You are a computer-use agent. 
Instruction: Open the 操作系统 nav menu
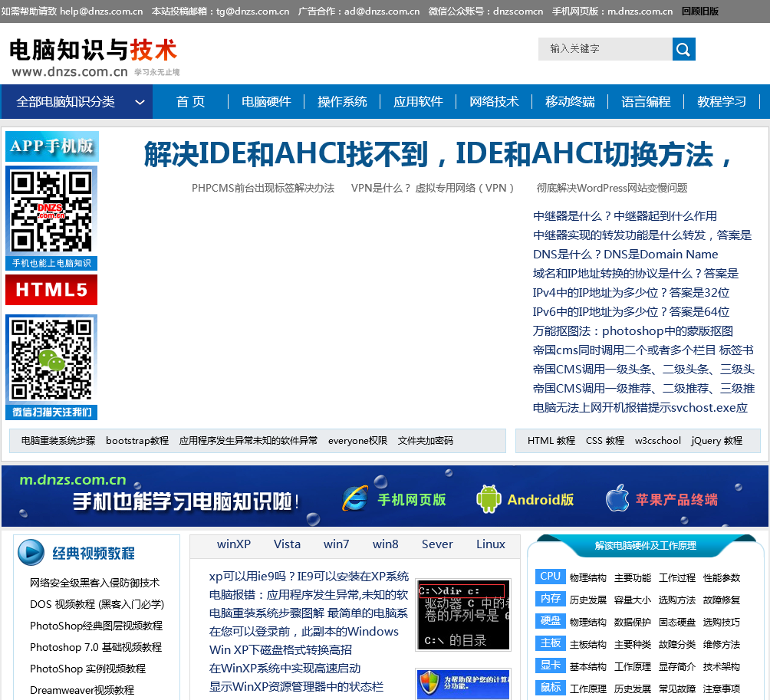point(342,102)
